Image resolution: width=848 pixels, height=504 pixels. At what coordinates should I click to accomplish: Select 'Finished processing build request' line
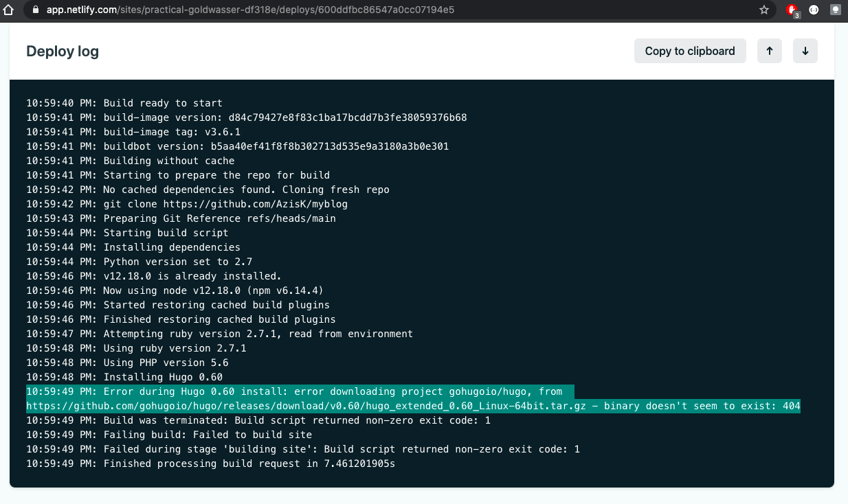(x=211, y=463)
